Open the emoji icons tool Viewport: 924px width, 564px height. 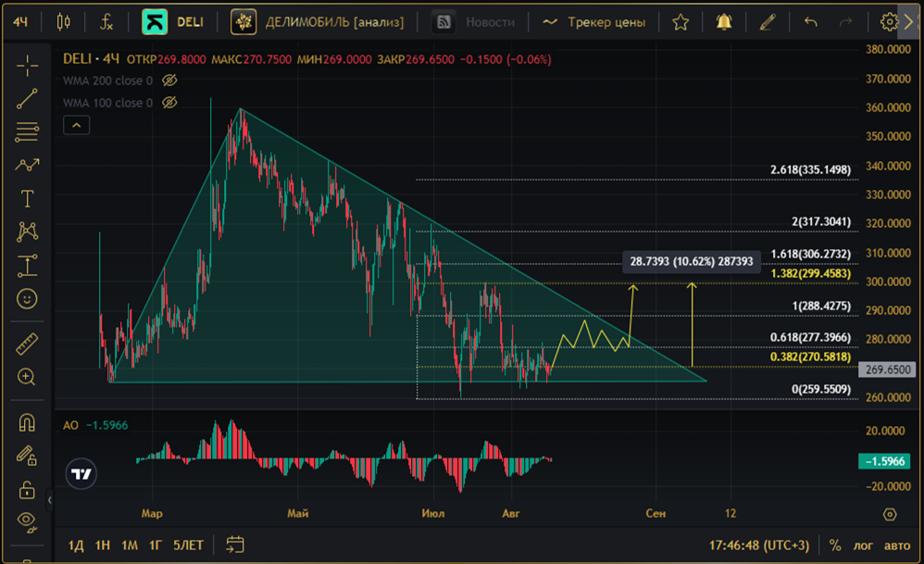click(27, 299)
